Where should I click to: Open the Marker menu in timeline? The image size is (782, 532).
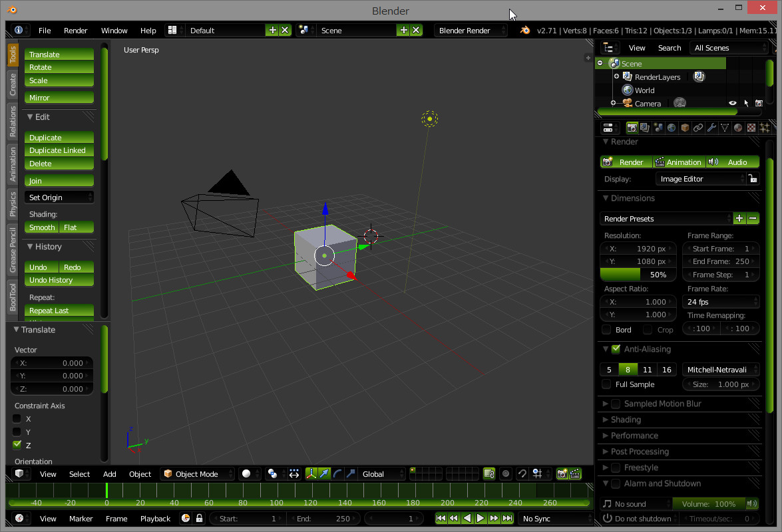point(81,519)
